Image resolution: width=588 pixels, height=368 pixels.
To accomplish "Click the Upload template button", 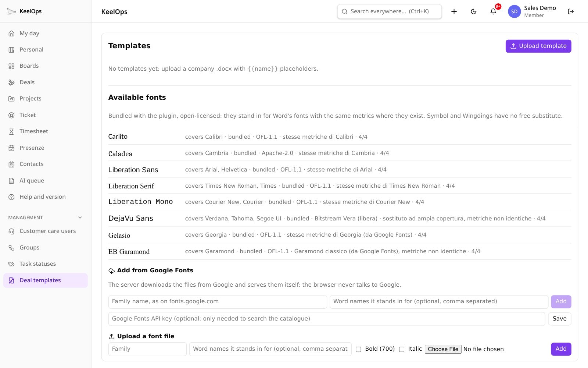I will click(538, 46).
